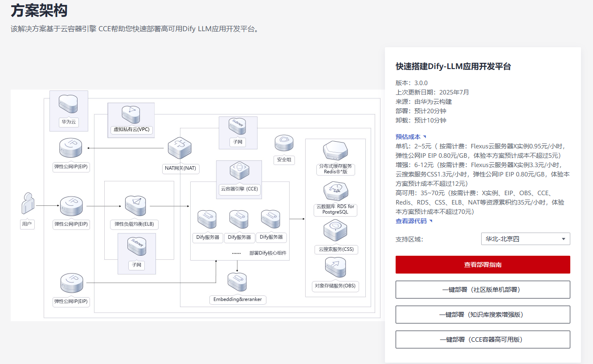Click the 支持区域 label text
The image size is (593, 364).
tap(409, 239)
